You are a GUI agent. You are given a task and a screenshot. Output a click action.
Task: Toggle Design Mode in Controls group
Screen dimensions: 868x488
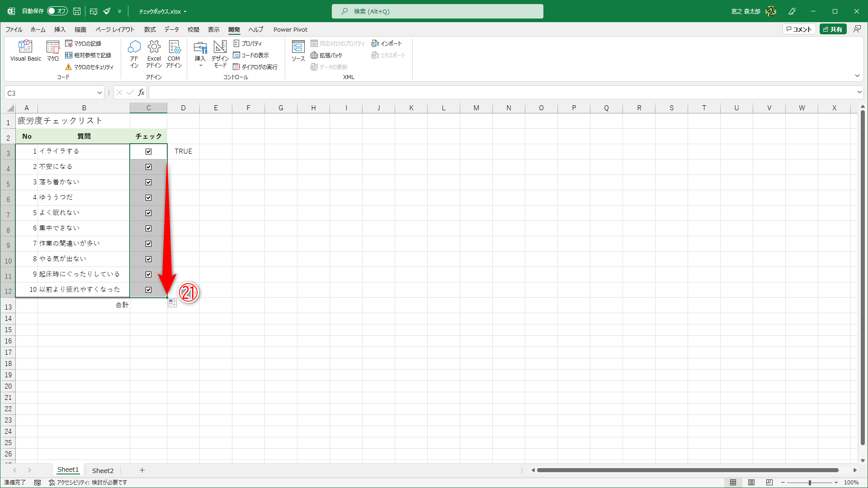point(220,53)
